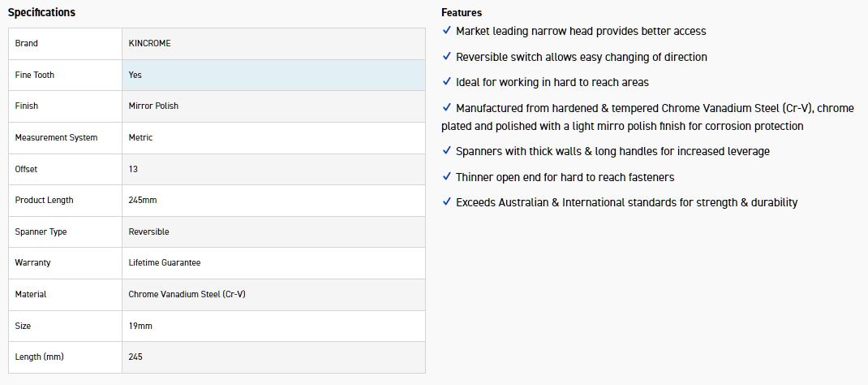Image resolution: width=868 pixels, height=385 pixels.
Task: Click the Lifetime Guarantee warranty value
Action: [x=165, y=262]
